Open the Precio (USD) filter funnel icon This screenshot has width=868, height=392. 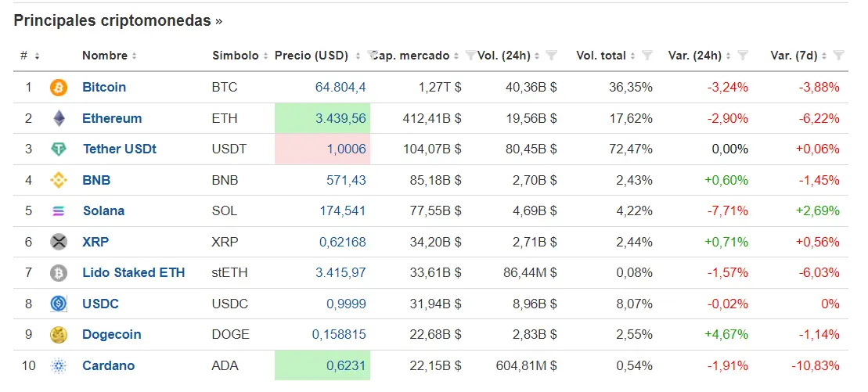tap(373, 55)
